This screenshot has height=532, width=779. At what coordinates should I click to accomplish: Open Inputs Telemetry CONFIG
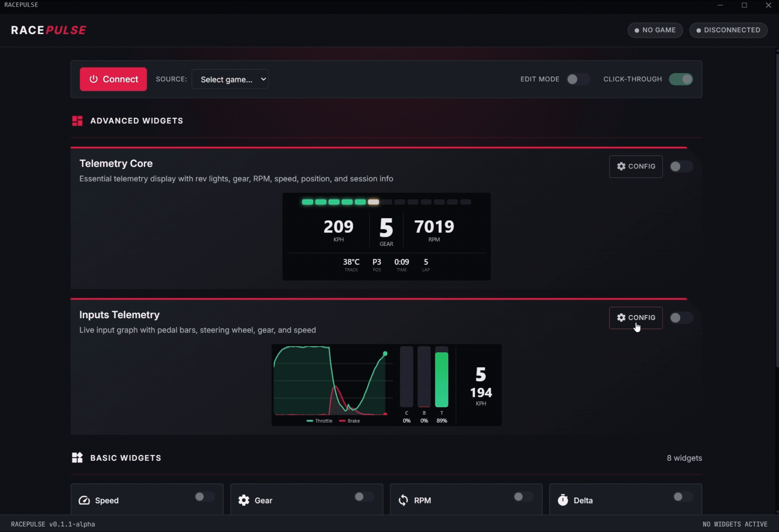click(x=636, y=317)
